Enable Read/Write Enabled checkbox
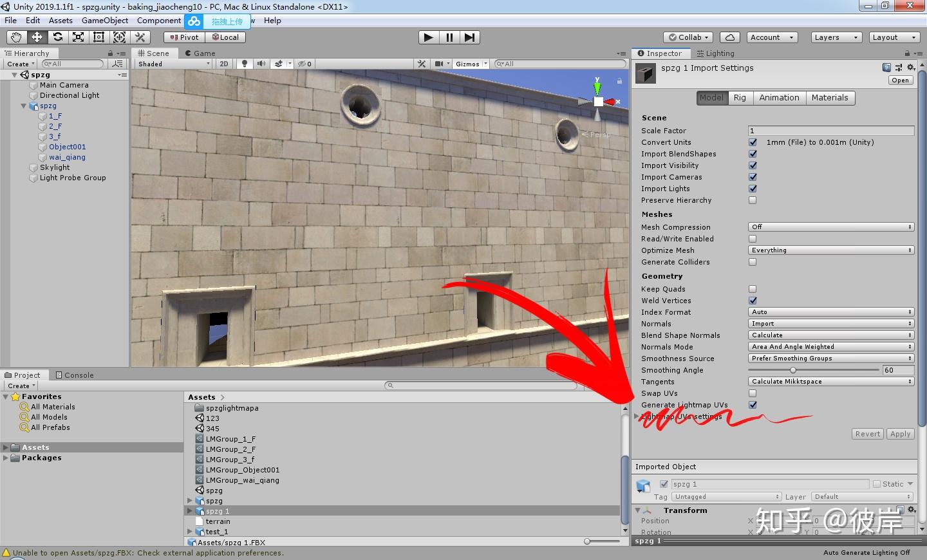Screen dimensions: 927x560 click(x=753, y=239)
